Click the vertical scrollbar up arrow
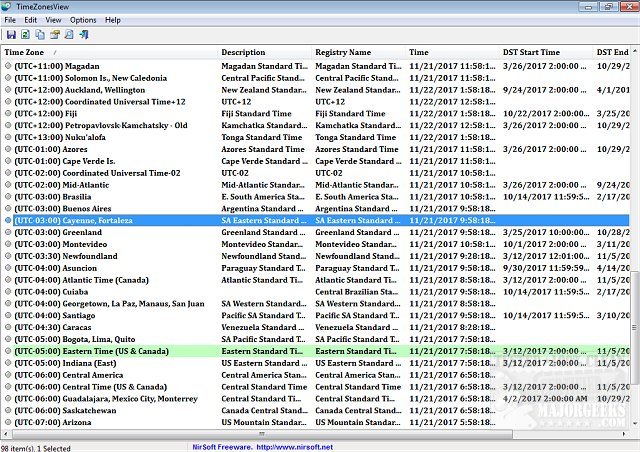Image resolution: width=640 pixels, height=452 pixels. (x=635, y=51)
